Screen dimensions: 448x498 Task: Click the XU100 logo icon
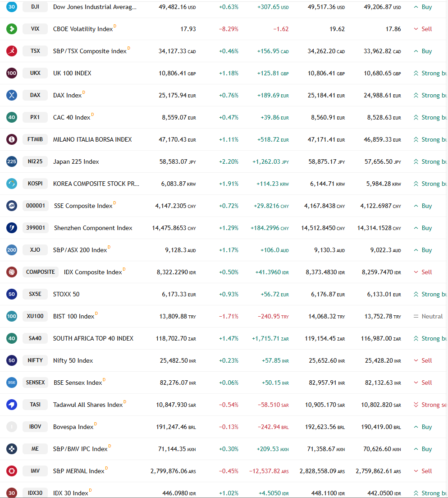[x=12, y=316]
